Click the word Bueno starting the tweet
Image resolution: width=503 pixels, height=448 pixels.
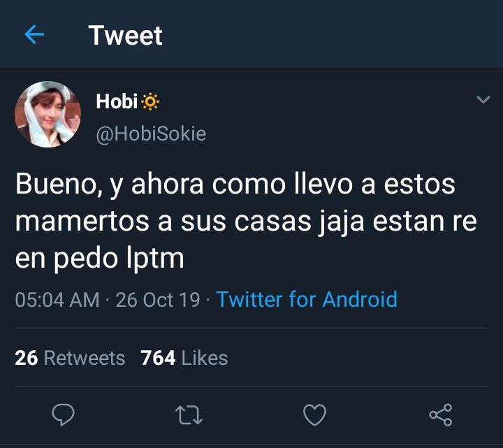(59, 185)
